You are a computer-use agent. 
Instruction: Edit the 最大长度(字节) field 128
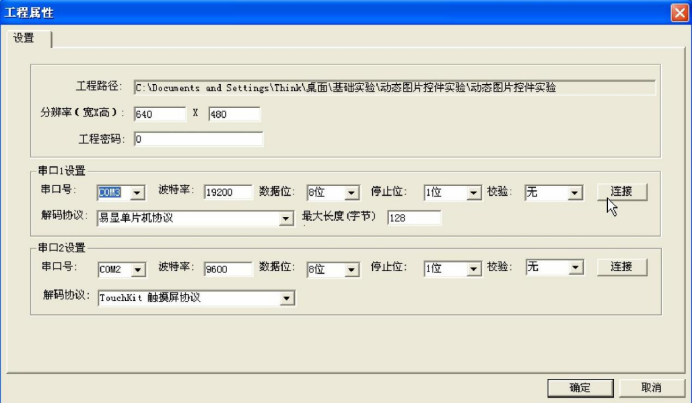coord(414,218)
